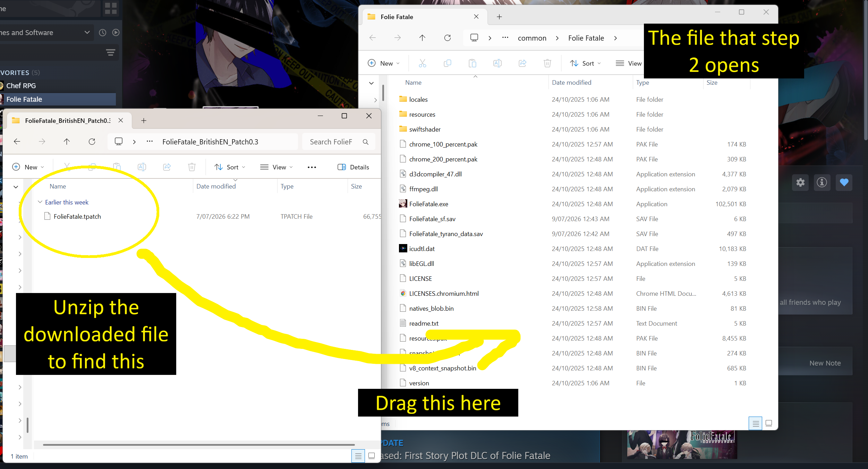Viewport: 868px width, 469px height.
Task: Open Sort dropdown in Folie Fatale window
Action: pos(586,64)
